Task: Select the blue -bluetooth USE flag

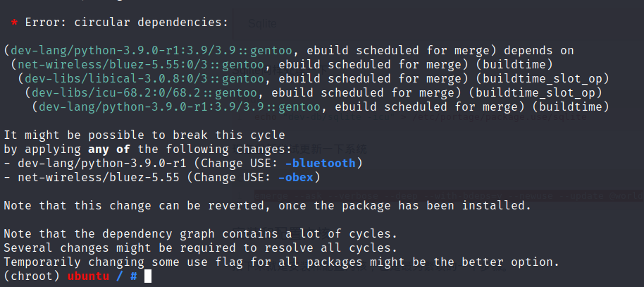Action: tap(321, 163)
